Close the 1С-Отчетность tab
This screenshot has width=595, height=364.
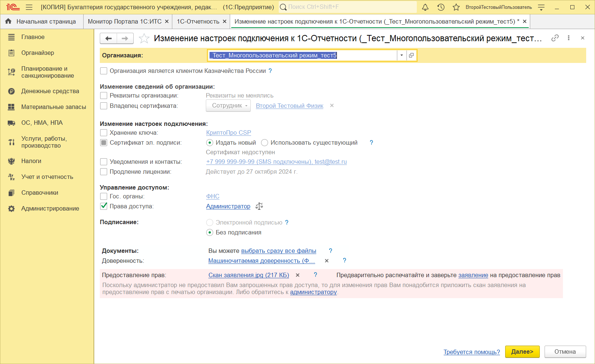click(x=225, y=21)
